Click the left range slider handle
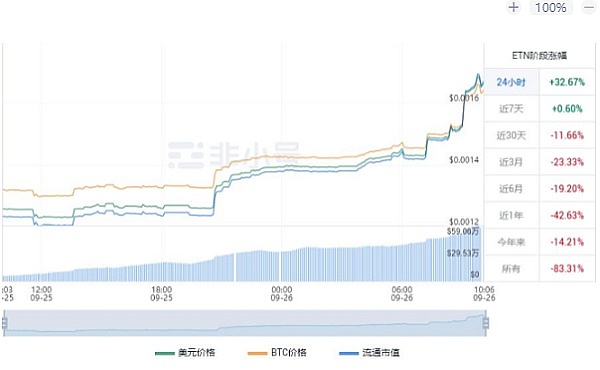The height and width of the screenshot is (370, 600). tap(5, 323)
